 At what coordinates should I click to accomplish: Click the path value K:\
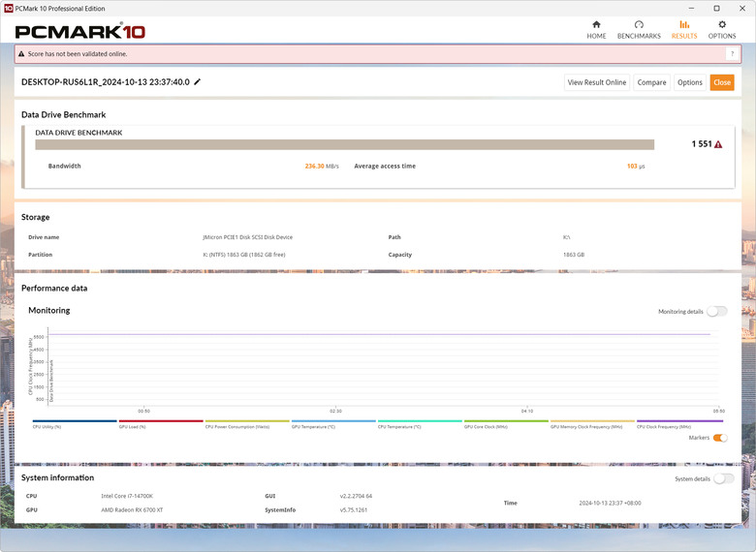(567, 237)
